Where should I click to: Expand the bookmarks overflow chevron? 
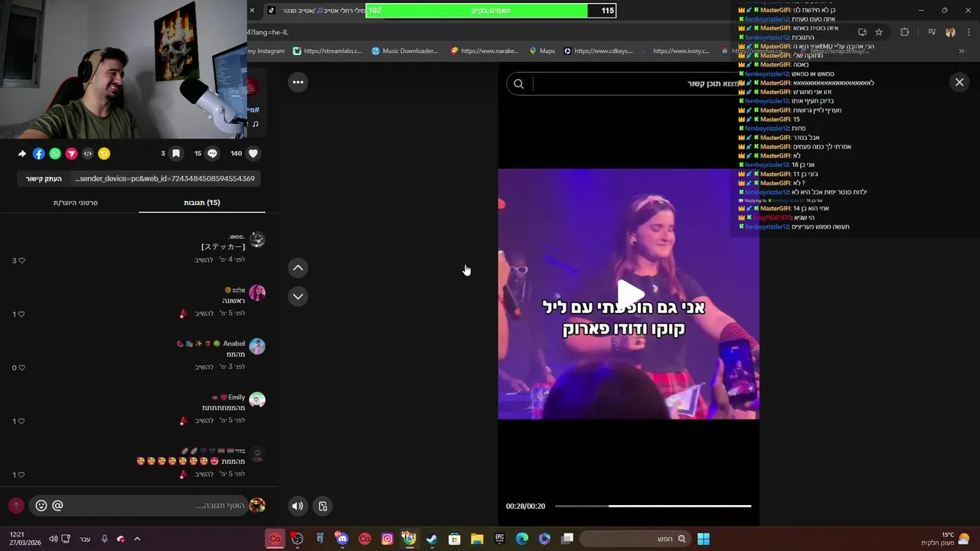coord(961,51)
